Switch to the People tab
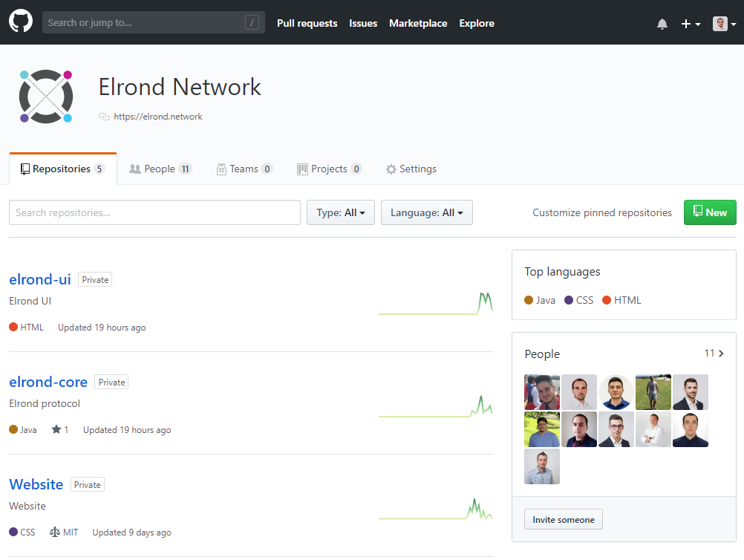The width and height of the screenshot is (744, 560). (160, 169)
